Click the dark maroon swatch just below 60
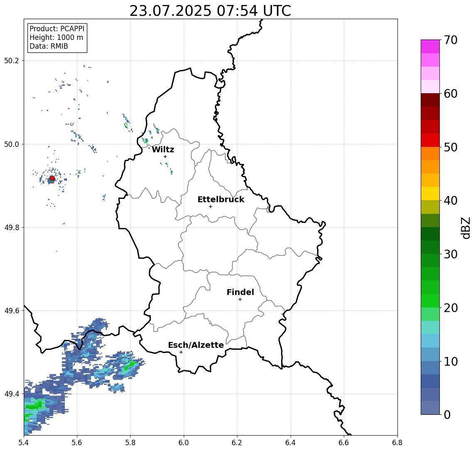 [430, 100]
